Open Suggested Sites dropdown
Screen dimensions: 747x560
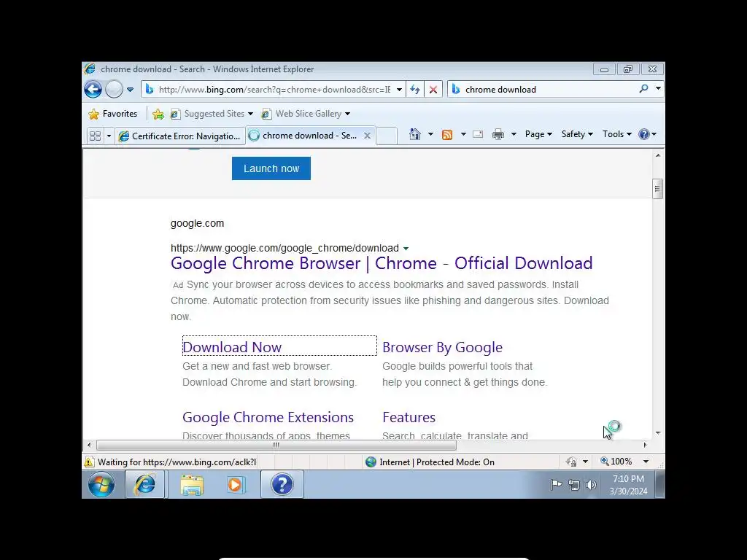click(212, 114)
